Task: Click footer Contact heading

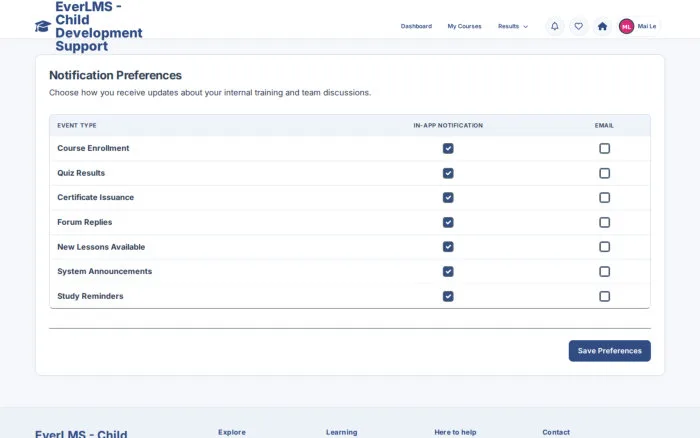Action: point(556,432)
